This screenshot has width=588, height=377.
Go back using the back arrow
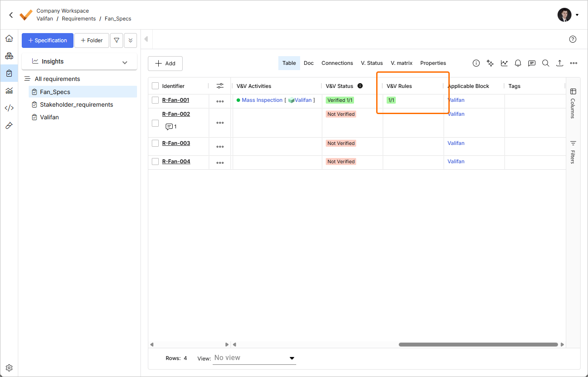pyautogui.click(x=11, y=15)
